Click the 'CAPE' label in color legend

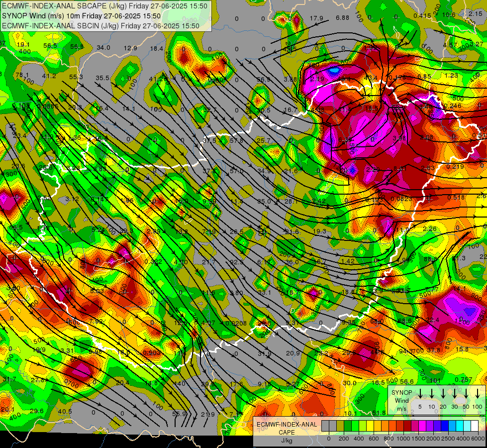click(287, 433)
